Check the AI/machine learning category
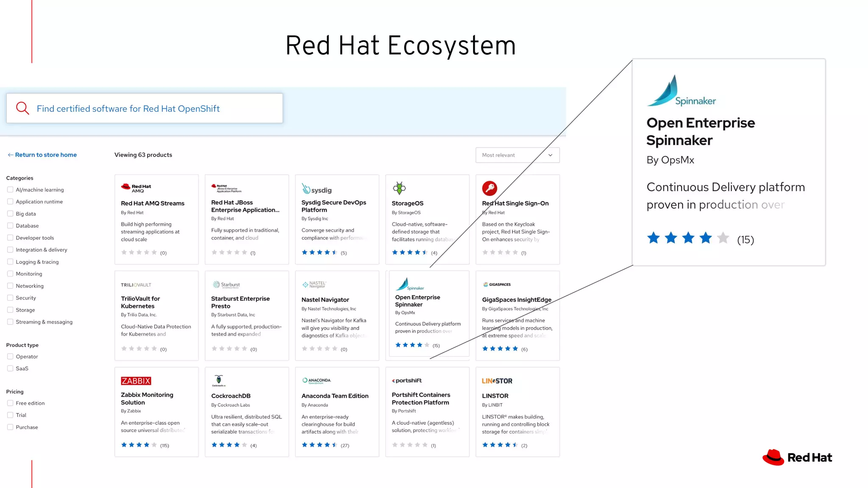Viewport: 868px width, 488px height. click(10, 190)
